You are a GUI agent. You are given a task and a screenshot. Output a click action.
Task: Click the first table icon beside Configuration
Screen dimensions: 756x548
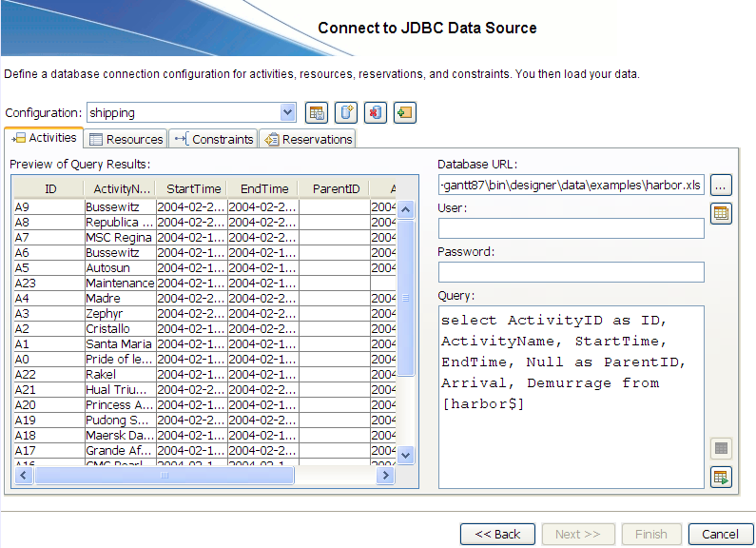click(x=317, y=113)
